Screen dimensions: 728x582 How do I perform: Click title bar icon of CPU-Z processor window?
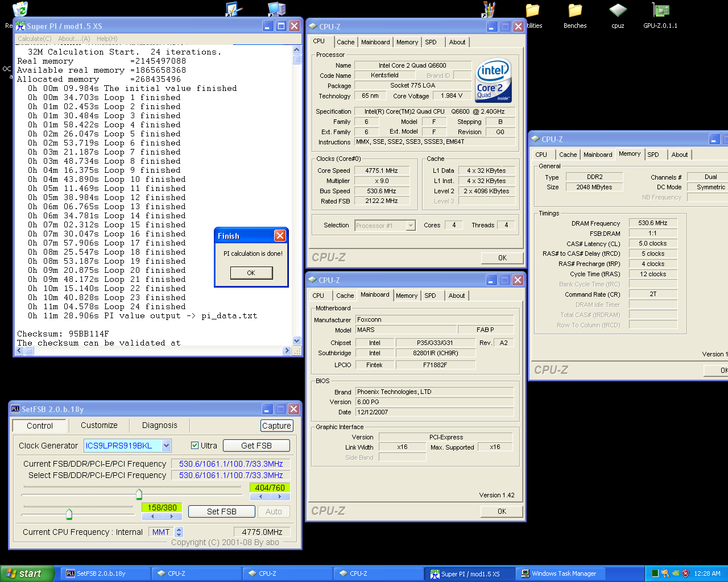point(313,27)
